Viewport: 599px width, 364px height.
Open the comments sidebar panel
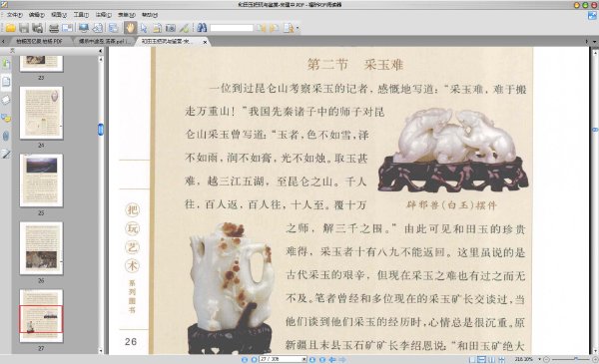pyautogui.click(x=6, y=118)
